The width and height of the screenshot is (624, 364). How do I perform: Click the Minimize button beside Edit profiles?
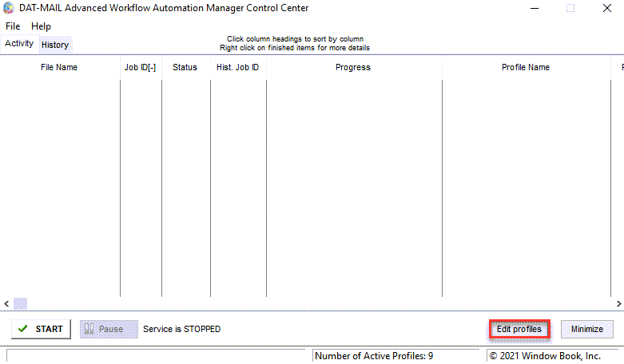click(x=587, y=329)
